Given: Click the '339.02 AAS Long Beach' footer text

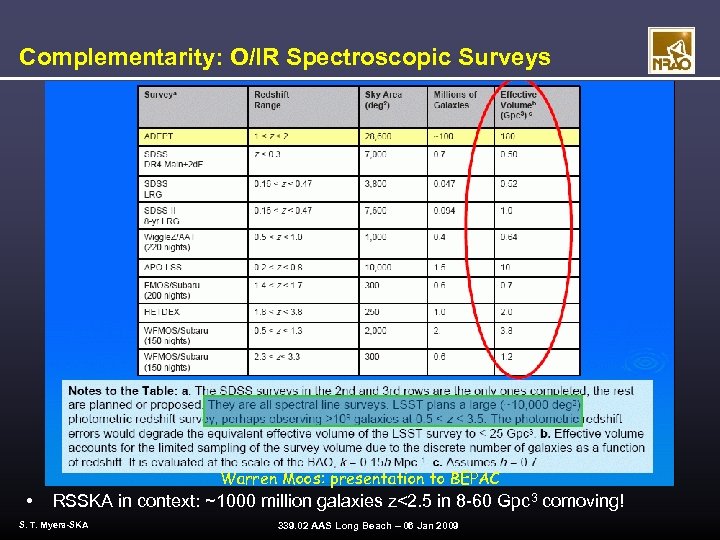Looking at the screenshot, I should coord(368,525).
